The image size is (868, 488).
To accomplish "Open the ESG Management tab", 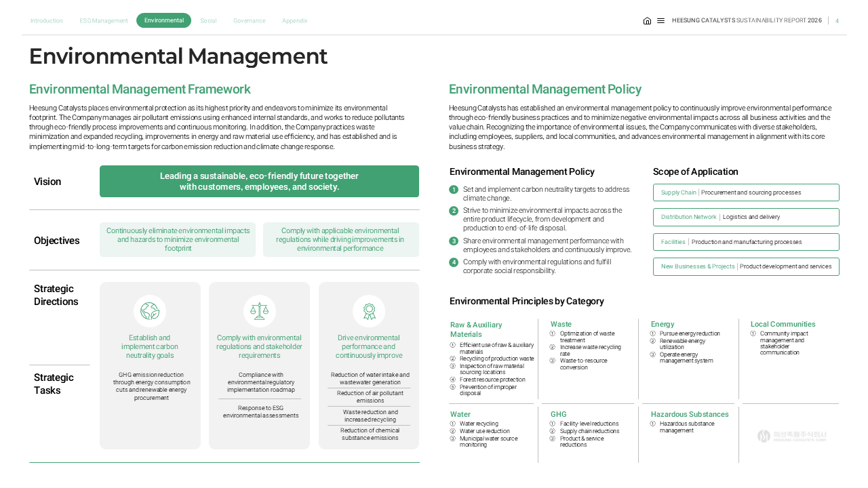I will click(104, 21).
